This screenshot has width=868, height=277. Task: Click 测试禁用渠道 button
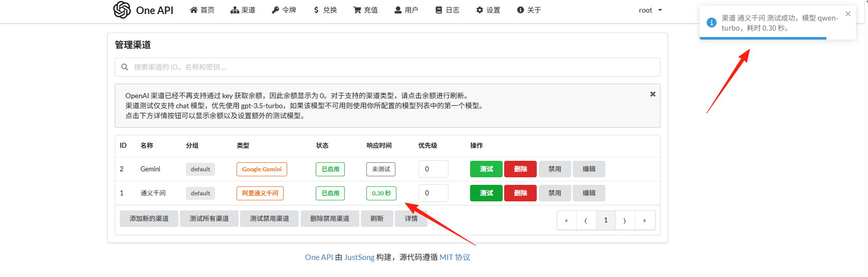270,219
